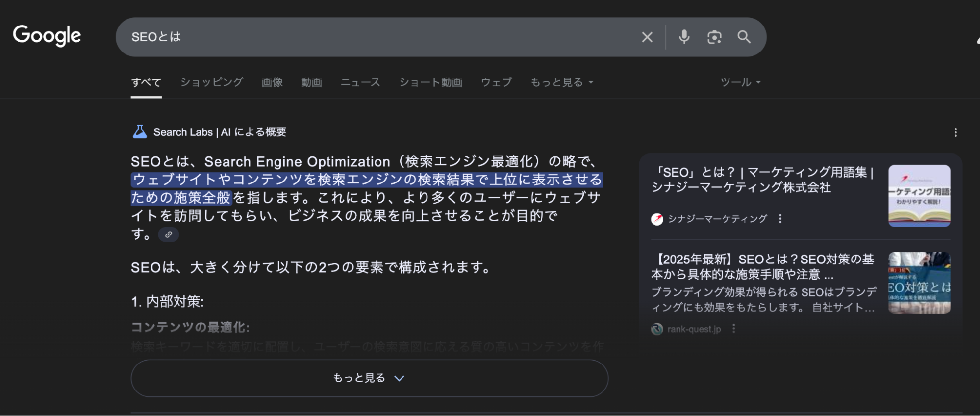Clear the search box with X icon
The width and height of the screenshot is (980, 416).
pos(647,37)
